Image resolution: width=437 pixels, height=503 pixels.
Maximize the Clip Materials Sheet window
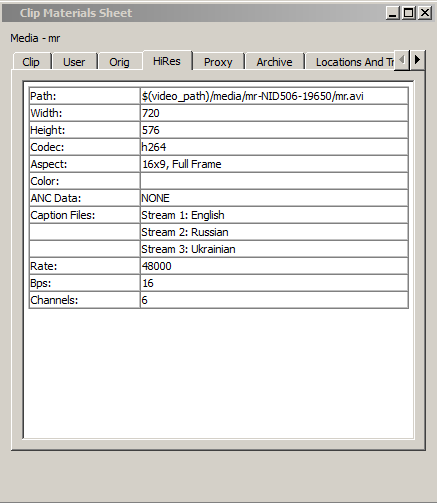[409, 13]
